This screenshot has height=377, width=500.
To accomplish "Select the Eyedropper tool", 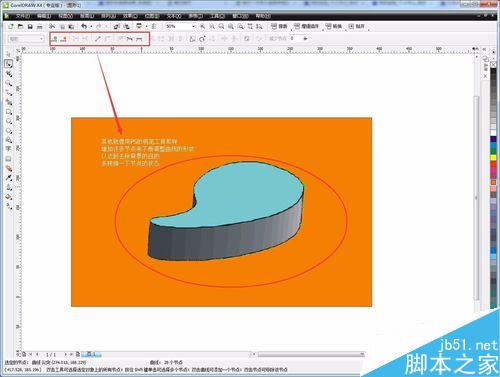I will pos(9,178).
